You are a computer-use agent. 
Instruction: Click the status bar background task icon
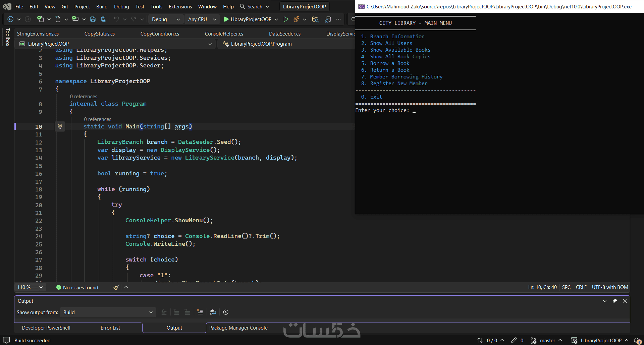pyautogui.click(x=6, y=340)
